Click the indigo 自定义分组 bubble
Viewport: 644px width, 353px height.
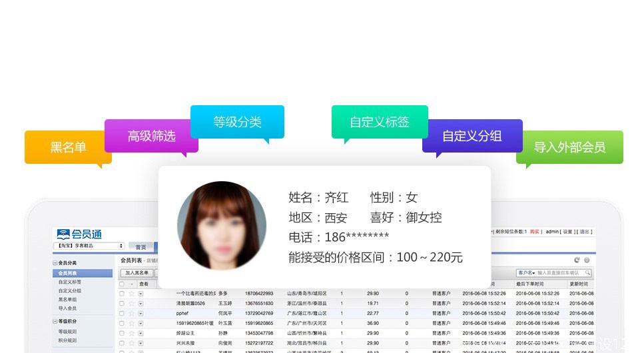click(x=472, y=136)
